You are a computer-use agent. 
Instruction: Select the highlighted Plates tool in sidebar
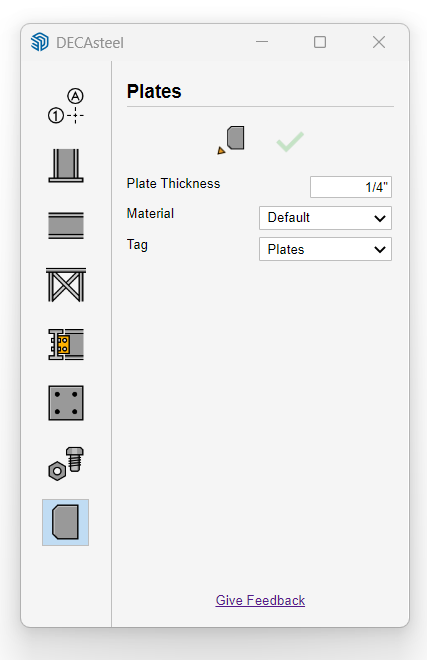pyautogui.click(x=65, y=522)
